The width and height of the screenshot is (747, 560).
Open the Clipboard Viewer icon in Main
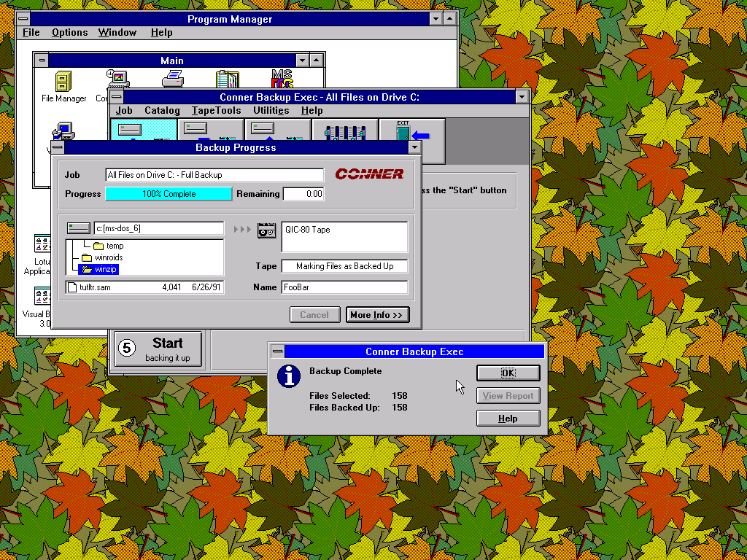pyautogui.click(x=228, y=79)
